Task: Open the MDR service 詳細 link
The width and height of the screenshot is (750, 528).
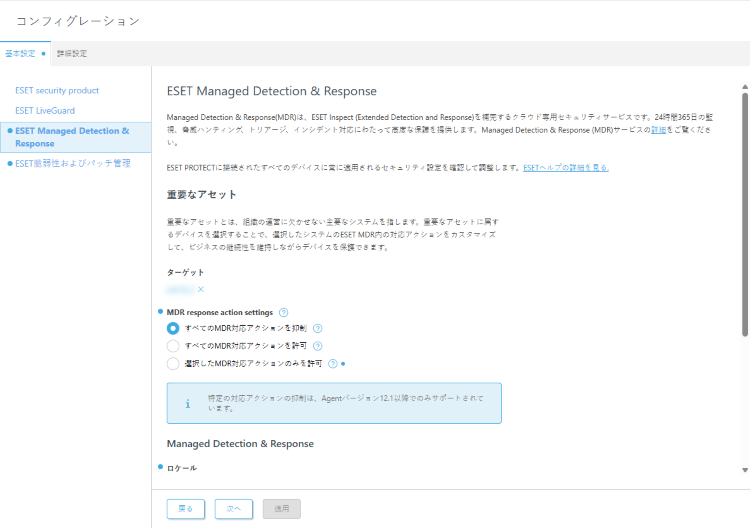Action: (x=658, y=130)
